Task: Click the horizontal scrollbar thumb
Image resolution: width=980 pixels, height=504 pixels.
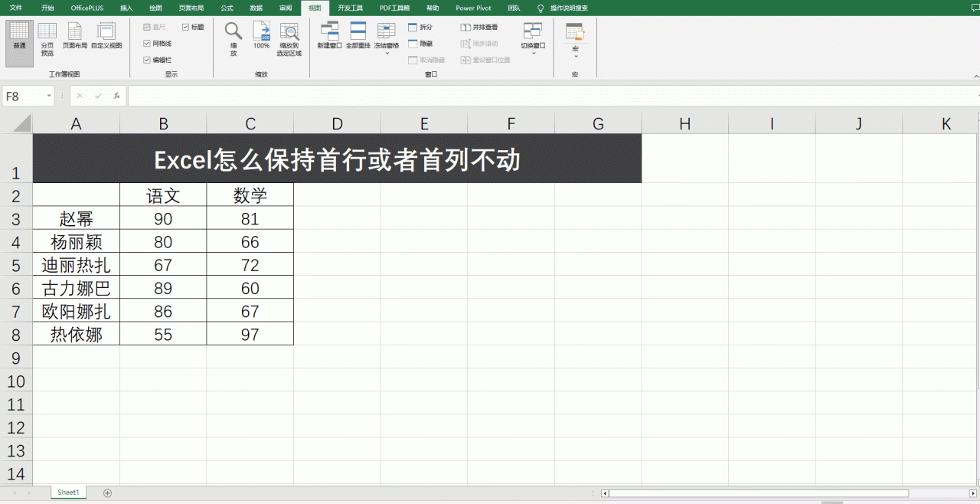Action: (759, 493)
